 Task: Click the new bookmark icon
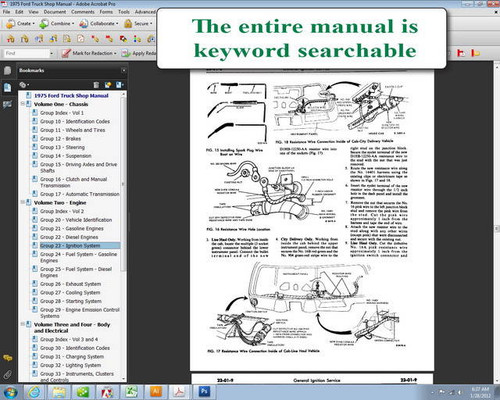pos(108,85)
